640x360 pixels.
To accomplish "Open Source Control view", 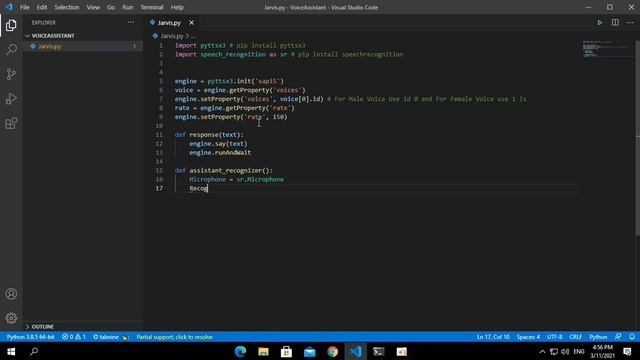I will point(11,74).
